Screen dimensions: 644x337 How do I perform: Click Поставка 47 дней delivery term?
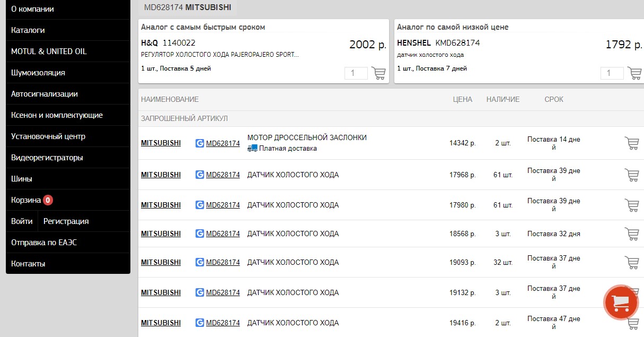(x=554, y=323)
